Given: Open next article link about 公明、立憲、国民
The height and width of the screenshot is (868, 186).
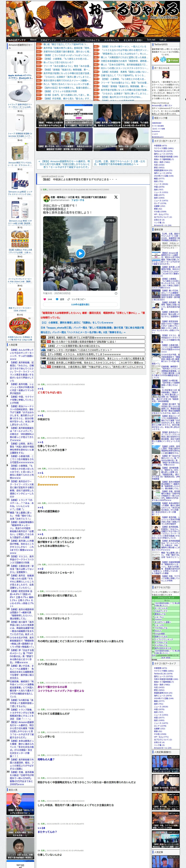Looking at the screenshot, I should pyautogui.click(x=120, y=163).
